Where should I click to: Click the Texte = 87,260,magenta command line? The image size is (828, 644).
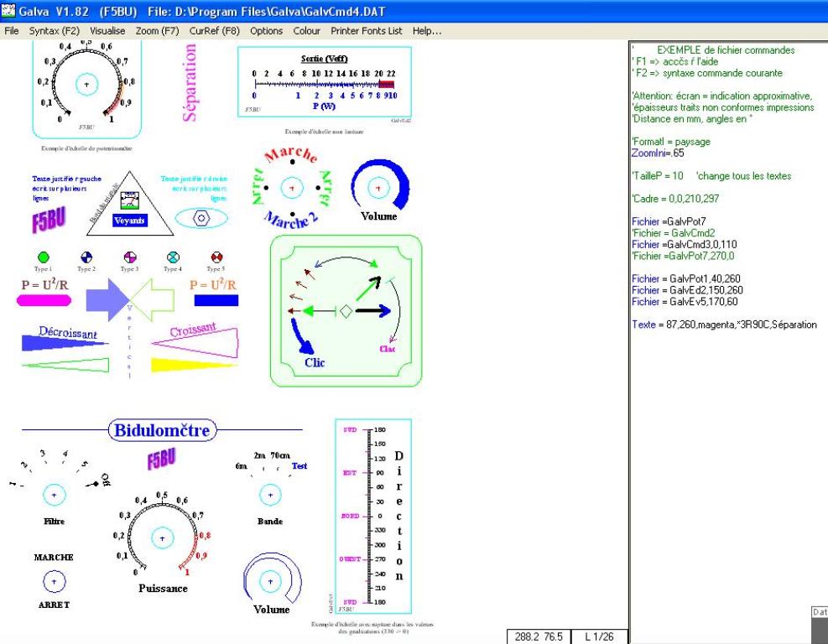(723, 324)
